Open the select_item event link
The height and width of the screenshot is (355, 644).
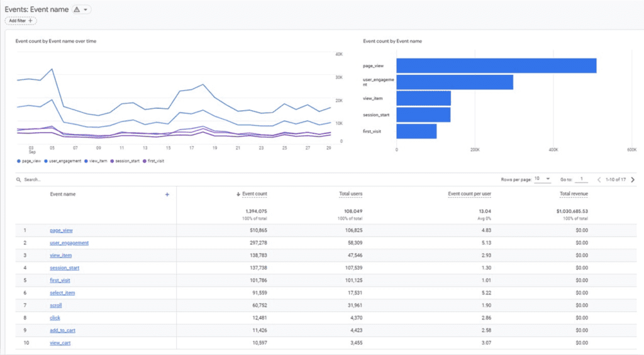point(62,293)
